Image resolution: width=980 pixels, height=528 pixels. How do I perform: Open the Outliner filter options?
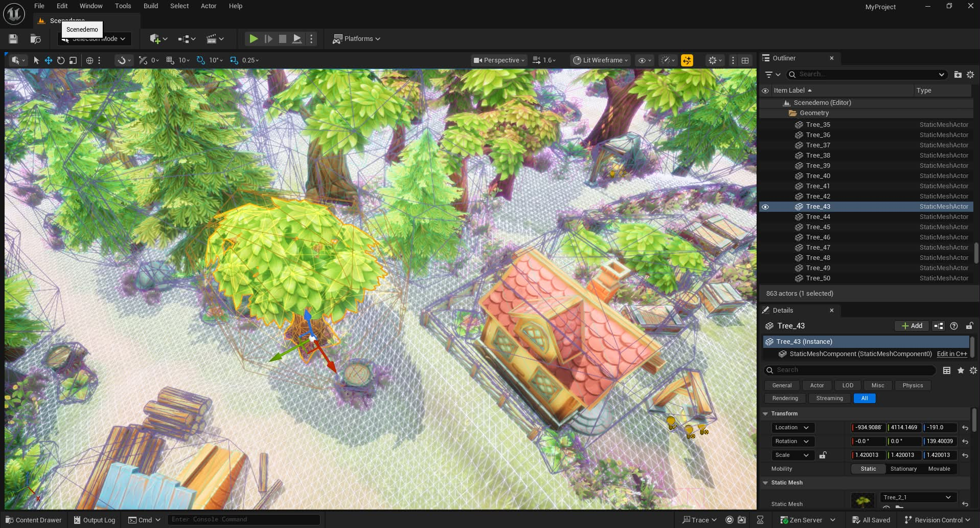tap(772, 75)
